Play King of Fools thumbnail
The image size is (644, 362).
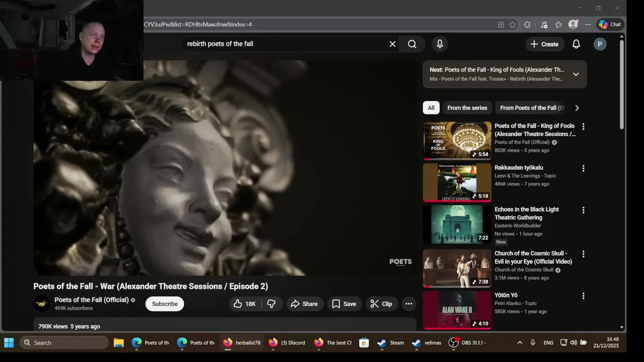coord(457,141)
